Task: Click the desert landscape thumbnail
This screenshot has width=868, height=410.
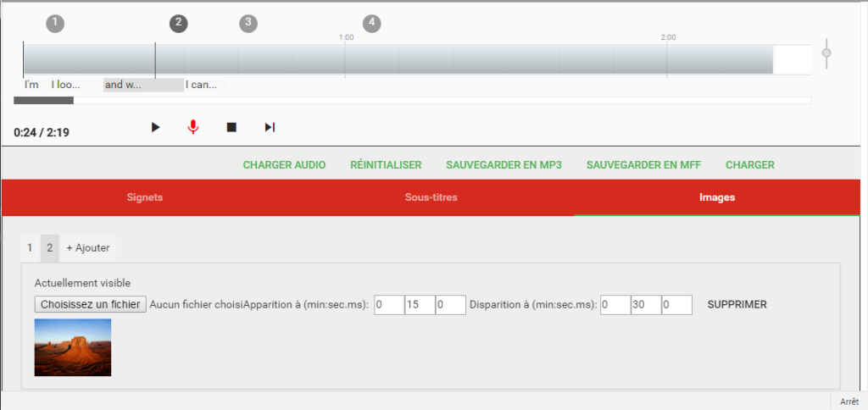Action: tap(73, 347)
